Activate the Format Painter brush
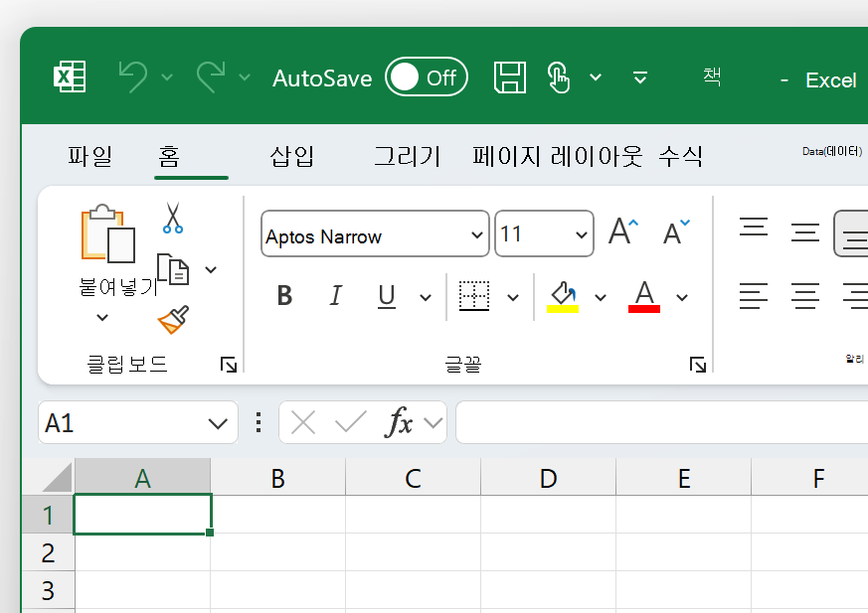 tap(173, 320)
